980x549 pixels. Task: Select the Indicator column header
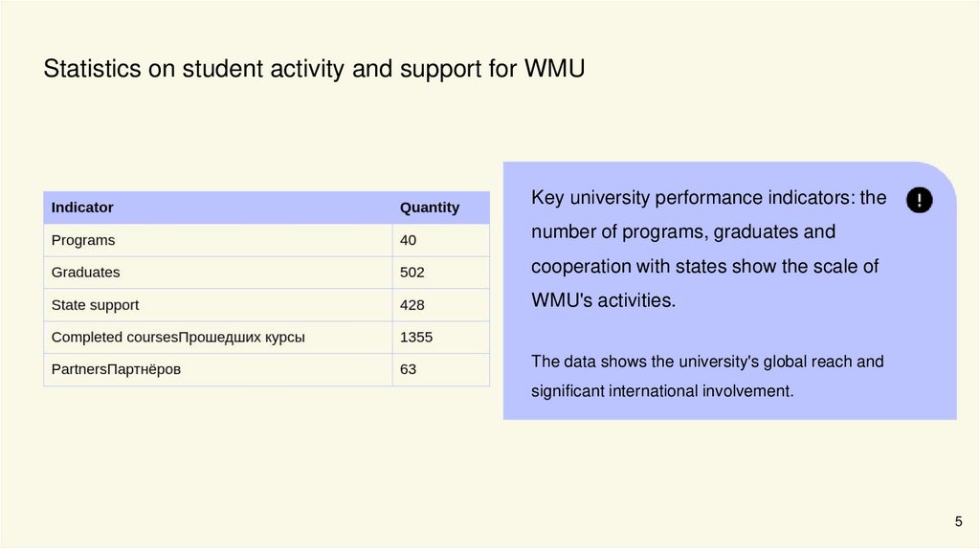[x=82, y=208]
